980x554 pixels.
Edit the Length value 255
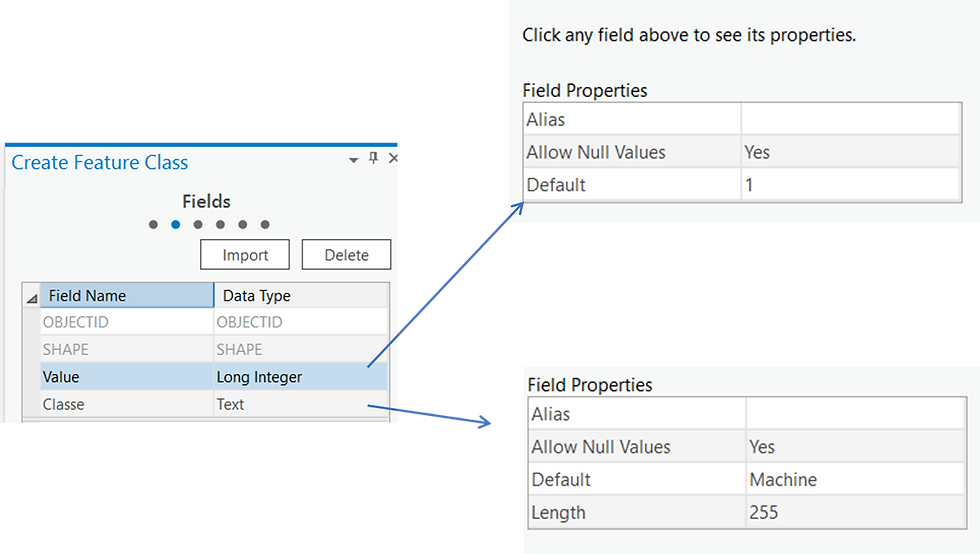tap(855, 512)
